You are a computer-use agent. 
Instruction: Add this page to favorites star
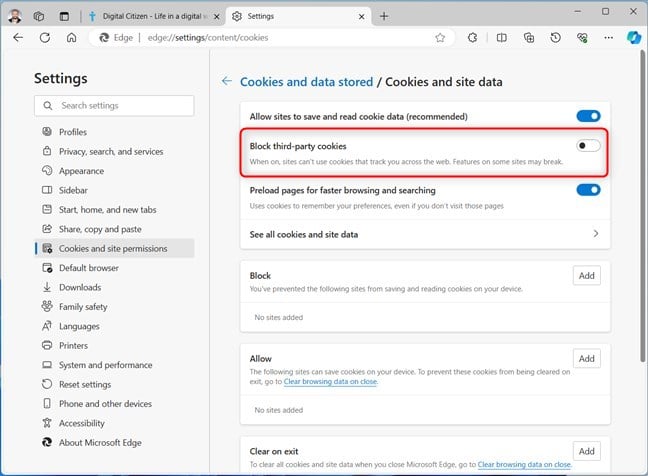click(440, 38)
